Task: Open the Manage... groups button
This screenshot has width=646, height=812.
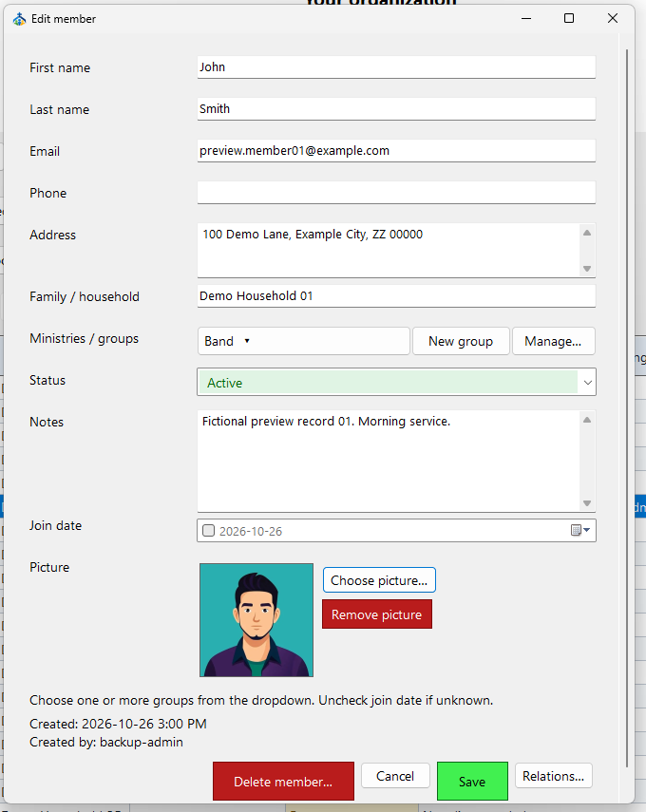Action: coord(553,341)
